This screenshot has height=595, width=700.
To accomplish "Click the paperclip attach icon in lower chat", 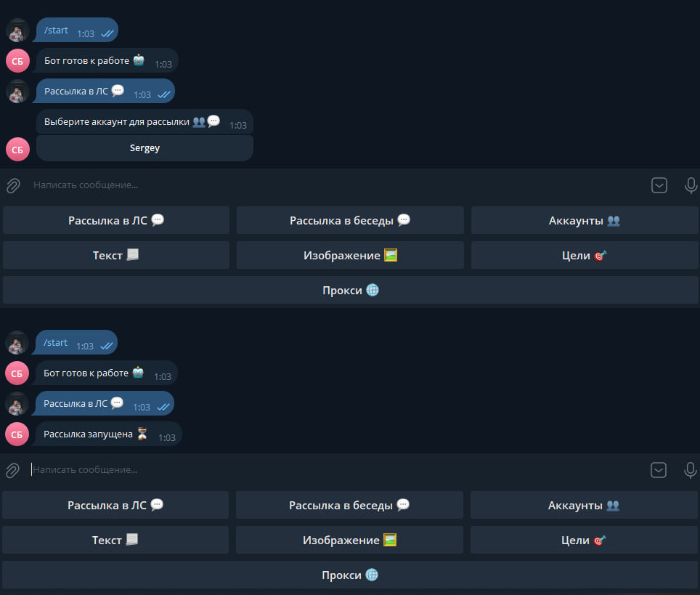I will tap(12, 471).
